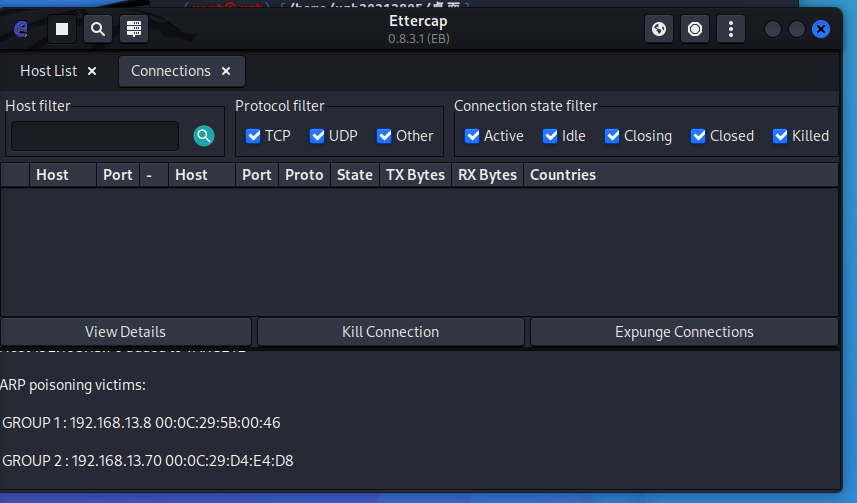Sort by the State column header
The height and width of the screenshot is (503, 857).
tap(355, 175)
